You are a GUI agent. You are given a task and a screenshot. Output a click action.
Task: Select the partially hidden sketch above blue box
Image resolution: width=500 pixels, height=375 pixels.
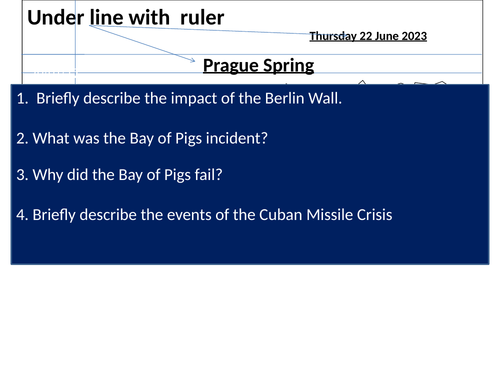click(402, 82)
